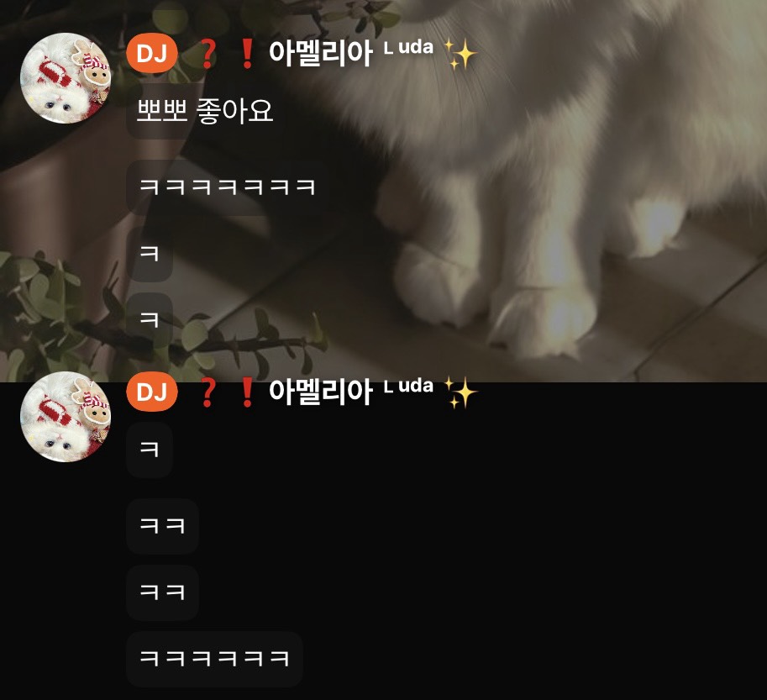Open the 아멜리아 username above the 뽀뽀 좋아요 message
This screenshot has width=767, height=700.
pos(320,53)
